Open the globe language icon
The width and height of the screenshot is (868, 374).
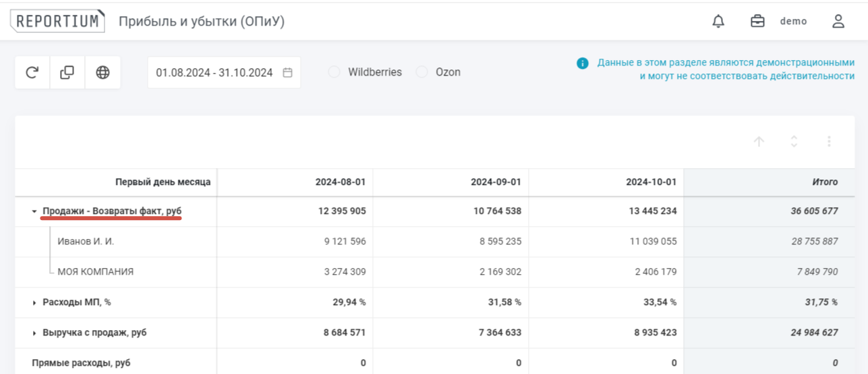coord(103,72)
